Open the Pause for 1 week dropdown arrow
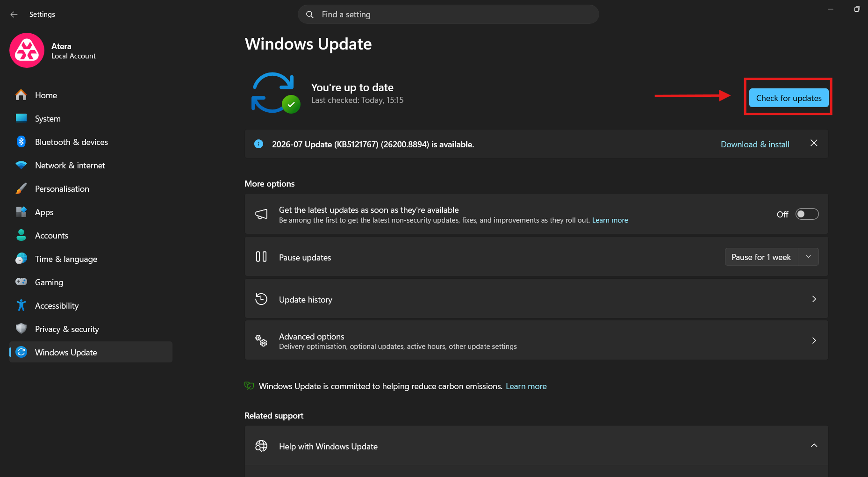868x477 pixels. pyautogui.click(x=808, y=257)
